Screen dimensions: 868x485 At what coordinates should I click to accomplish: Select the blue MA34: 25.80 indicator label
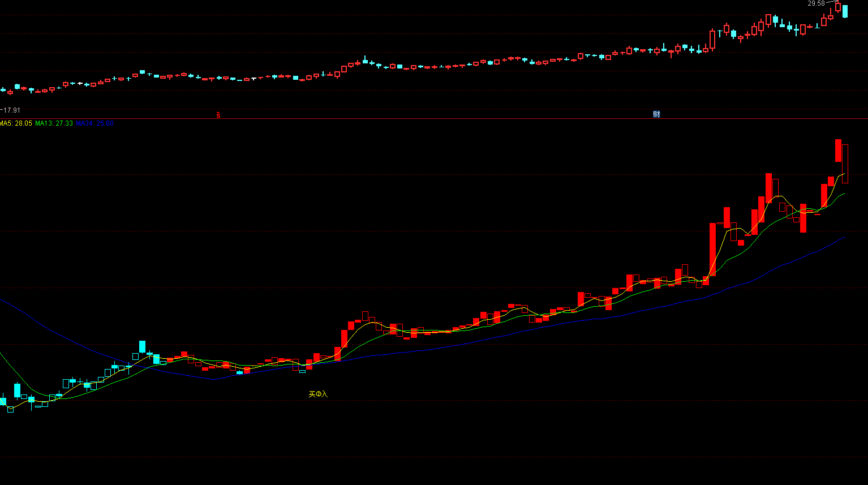point(94,123)
